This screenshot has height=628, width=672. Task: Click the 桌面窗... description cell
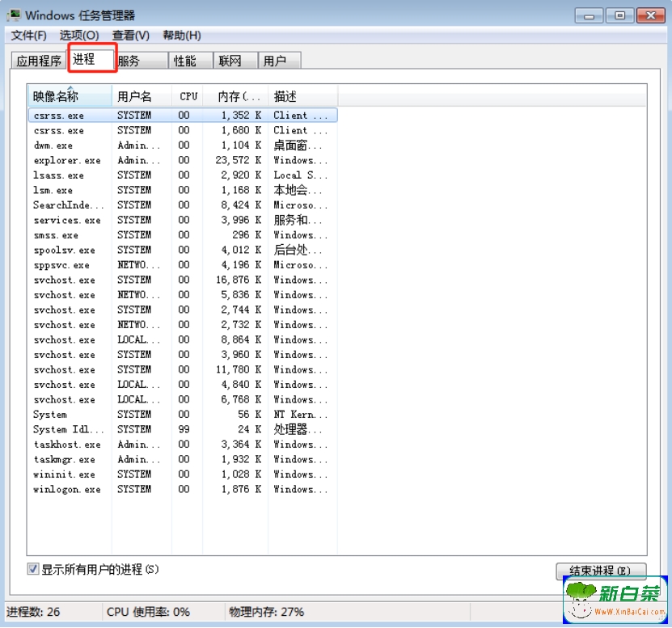[298, 145]
